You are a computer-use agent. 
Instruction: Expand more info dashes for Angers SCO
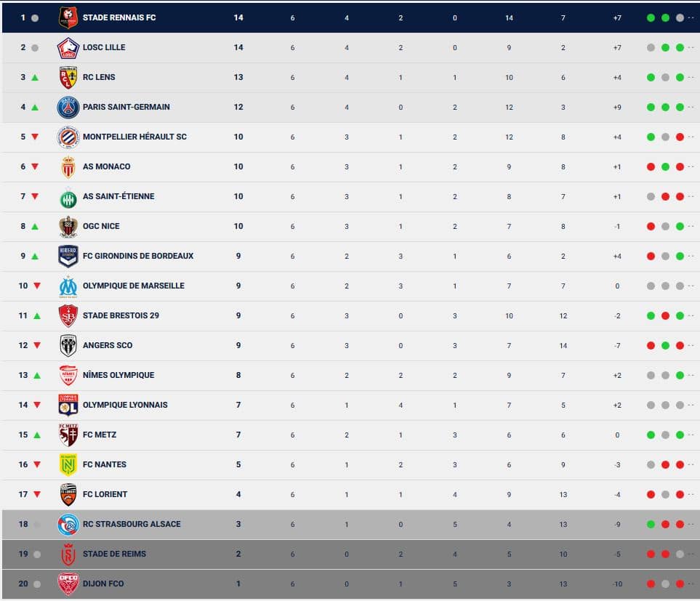tap(691, 345)
